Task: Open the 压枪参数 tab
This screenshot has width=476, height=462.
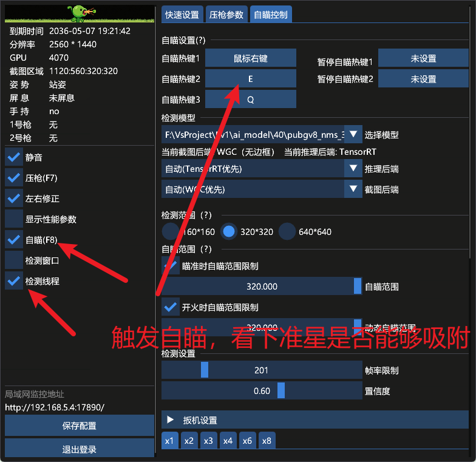Action: [x=226, y=15]
